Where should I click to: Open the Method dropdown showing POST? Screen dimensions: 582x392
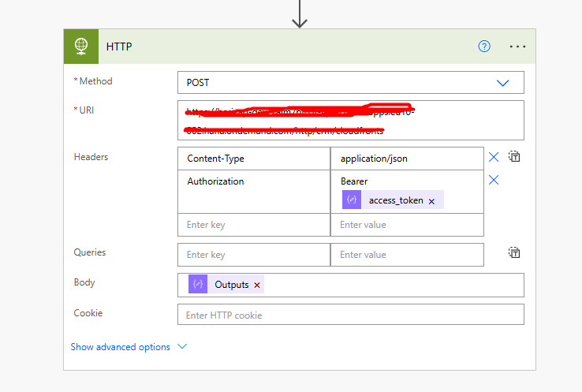click(350, 82)
